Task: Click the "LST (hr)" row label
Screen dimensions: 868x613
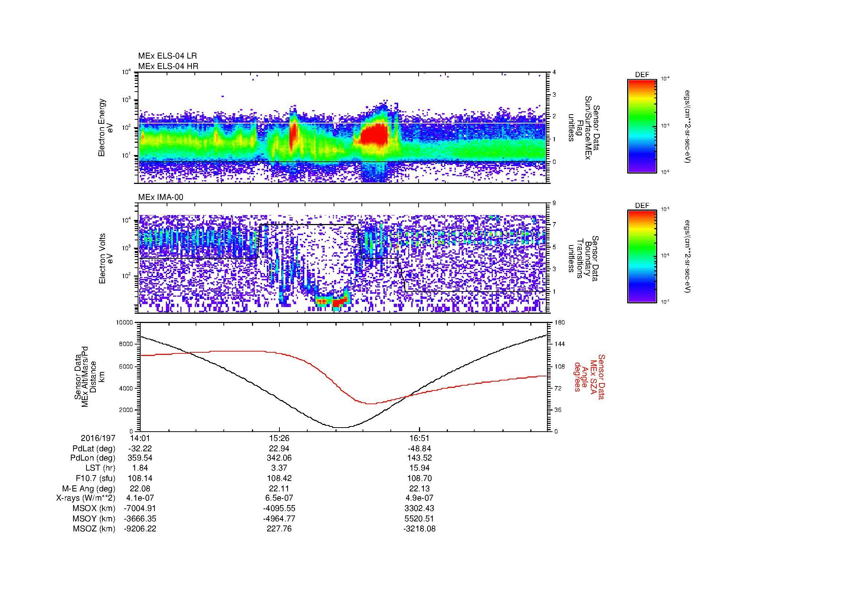Action: tap(100, 468)
